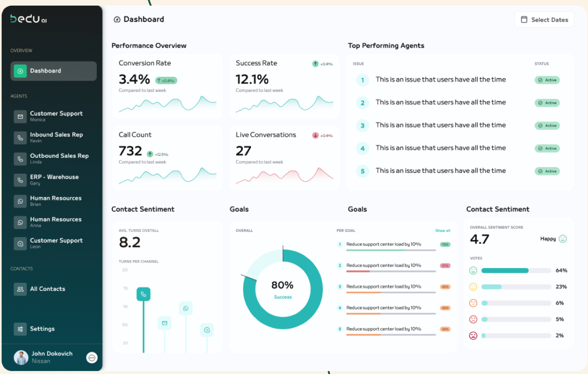Click the mail icon beside Monica
Image resolution: width=588 pixels, height=374 pixels.
pos(20,116)
